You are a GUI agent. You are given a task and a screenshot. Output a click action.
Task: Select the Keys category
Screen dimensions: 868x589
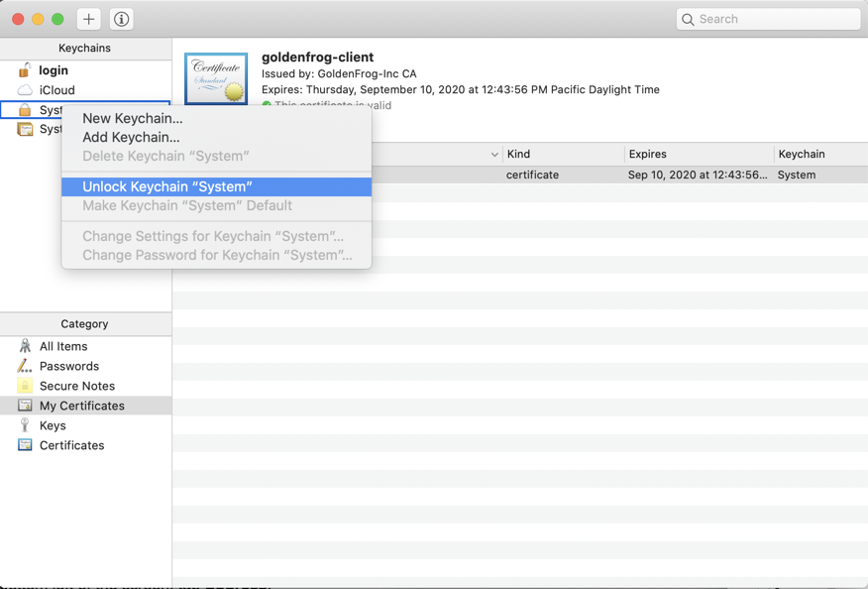point(86,425)
